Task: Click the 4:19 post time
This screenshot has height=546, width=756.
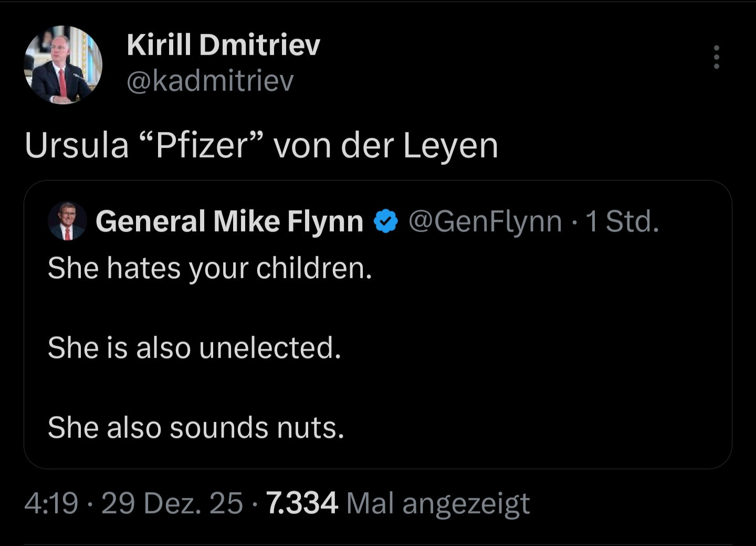Action: (x=51, y=503)
